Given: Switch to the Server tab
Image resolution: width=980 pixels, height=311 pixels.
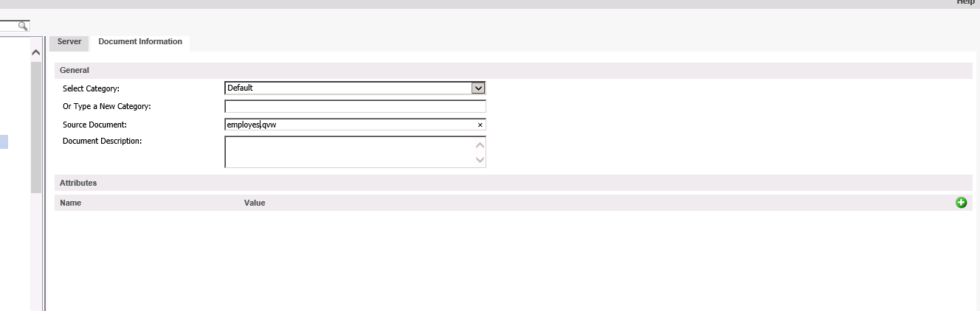Looking at the screenshot, I should [69, 42].
